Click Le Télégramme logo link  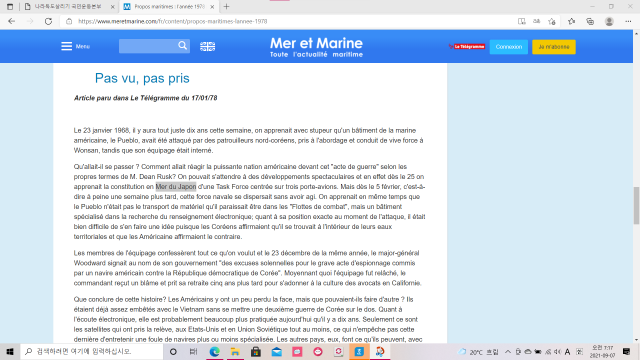[x=467, y=47]
